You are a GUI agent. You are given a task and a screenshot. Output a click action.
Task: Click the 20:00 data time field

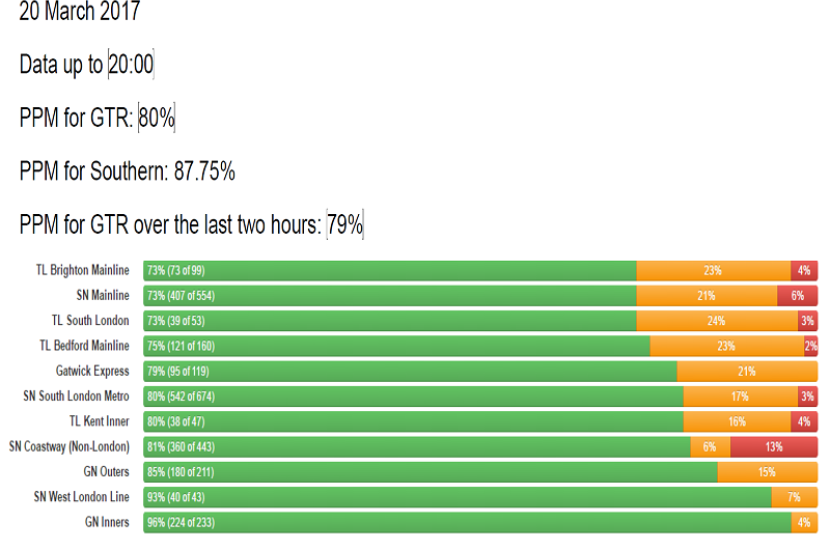(131, 65)
